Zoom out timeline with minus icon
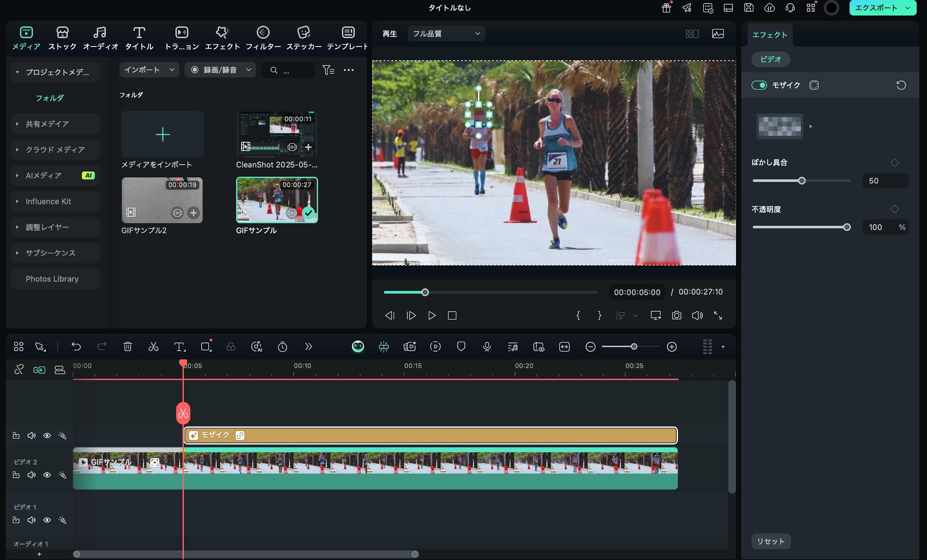 590,347
